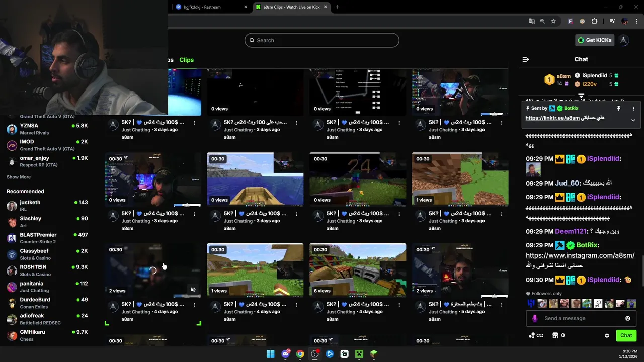Open recommended channel panitania
This screenshot has height=362, width=644.
[x=47, y=287]
